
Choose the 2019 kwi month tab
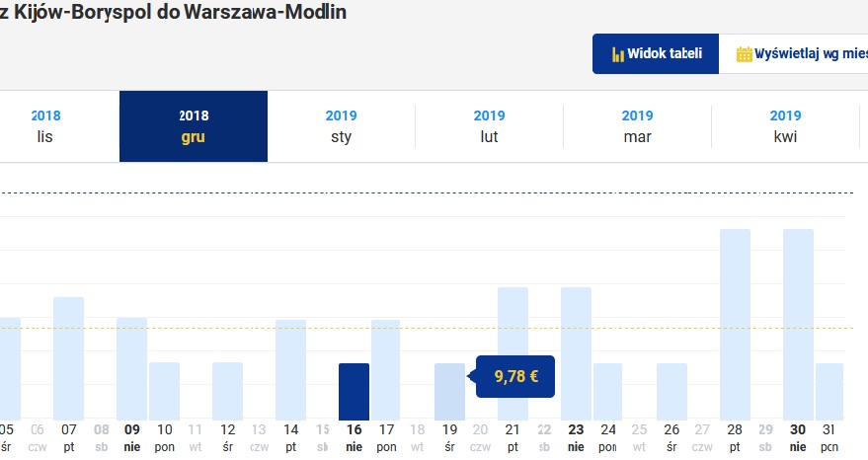click(785, 126)
